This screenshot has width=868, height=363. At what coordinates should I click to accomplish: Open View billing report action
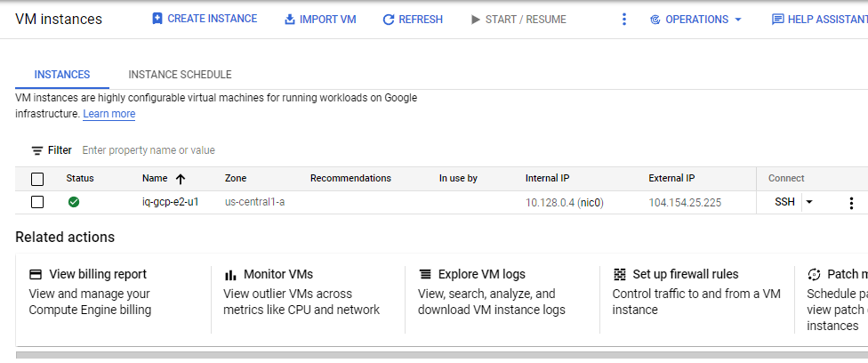click(x=98, y=274)
